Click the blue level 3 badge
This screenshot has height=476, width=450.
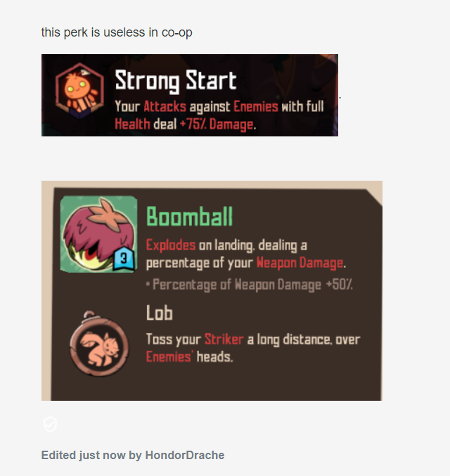pos(124,258)
